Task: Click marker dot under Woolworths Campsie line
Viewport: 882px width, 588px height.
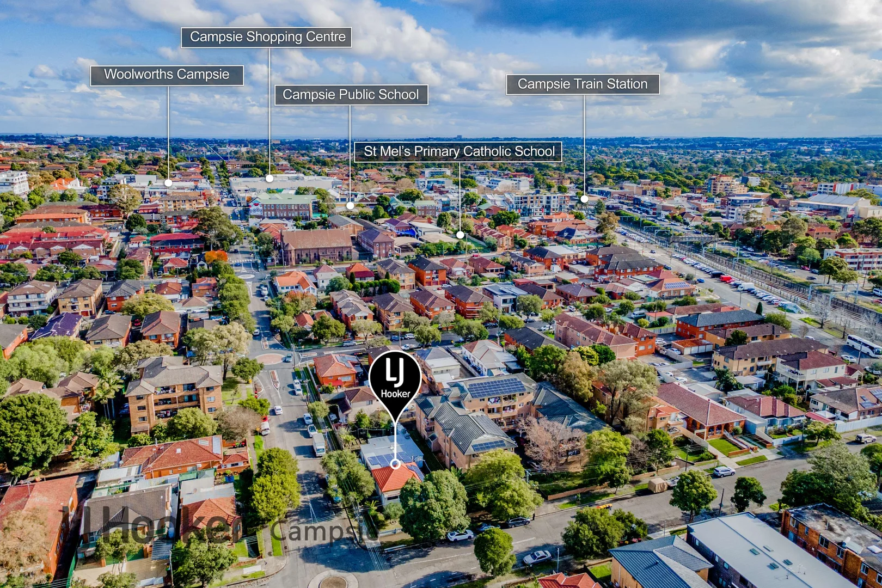Action: 168,183
